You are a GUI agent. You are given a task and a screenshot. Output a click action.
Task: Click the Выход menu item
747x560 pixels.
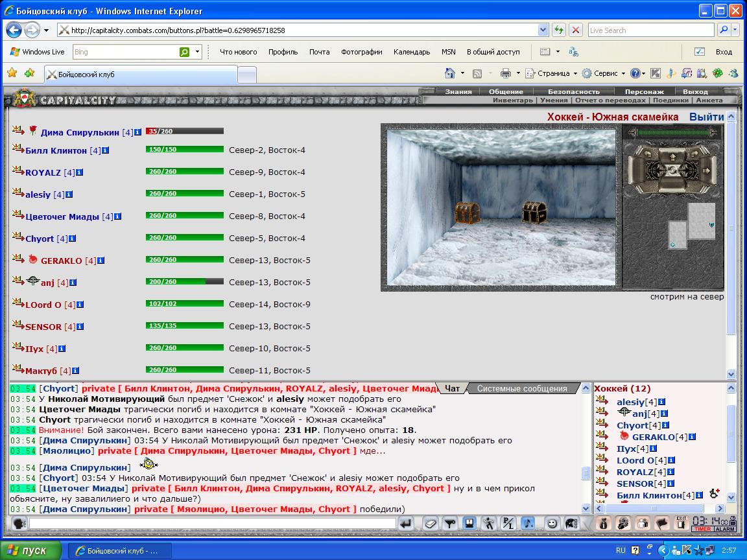pyautogui.click(x=695, y=91)
